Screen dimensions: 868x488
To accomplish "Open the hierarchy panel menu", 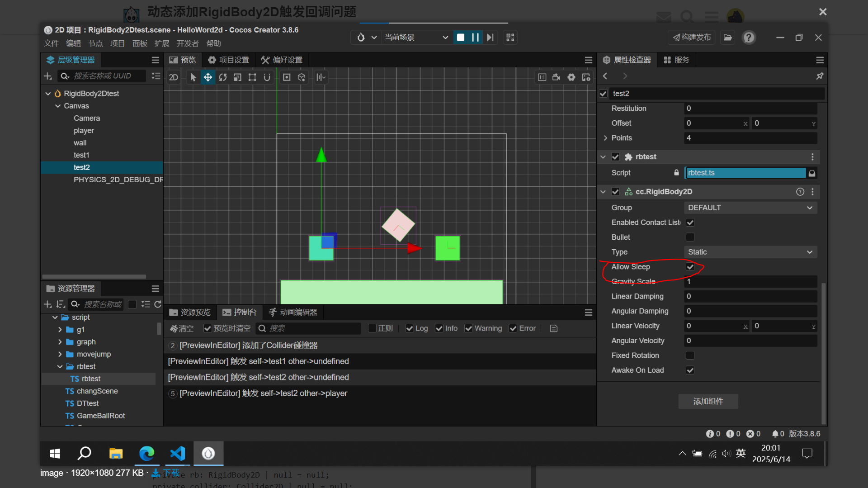I will click(x=156, y=60).
